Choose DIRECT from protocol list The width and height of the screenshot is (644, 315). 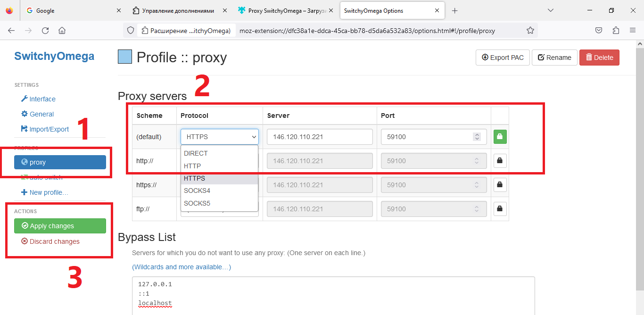[219, 153]
